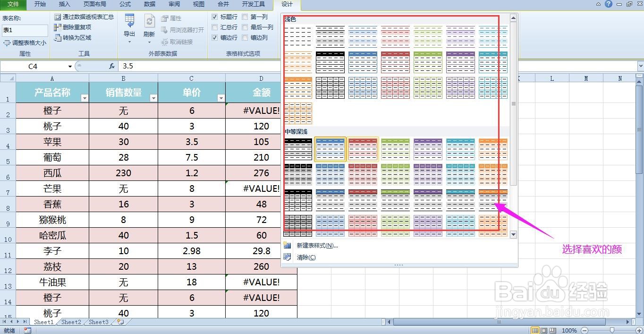The width and height of the screenshot is (644, 334).
Task: Switch to Page Break Preview in status bar
Action: pos(553,330)
